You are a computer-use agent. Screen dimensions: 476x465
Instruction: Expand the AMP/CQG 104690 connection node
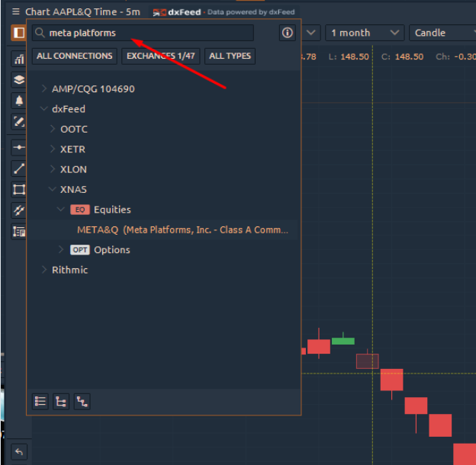[x=43, y=89]
